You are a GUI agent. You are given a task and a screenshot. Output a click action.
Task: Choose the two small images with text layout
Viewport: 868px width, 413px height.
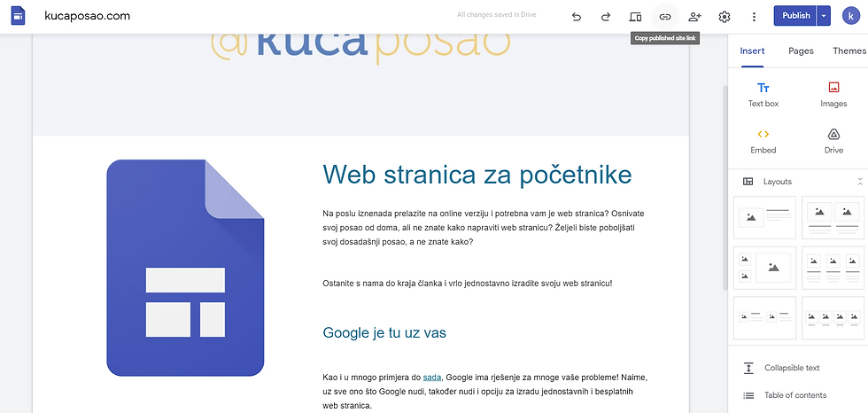click(x=764, y=318)
